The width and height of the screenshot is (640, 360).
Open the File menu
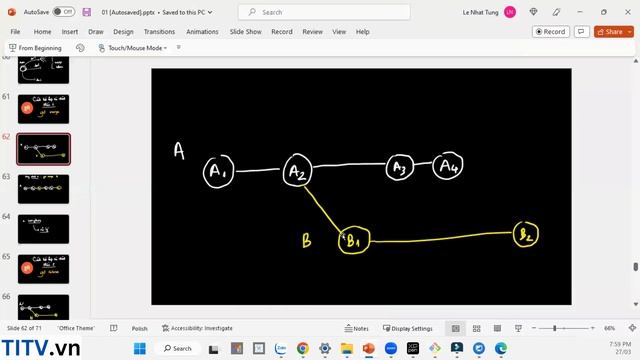click(x=15, y=31)
